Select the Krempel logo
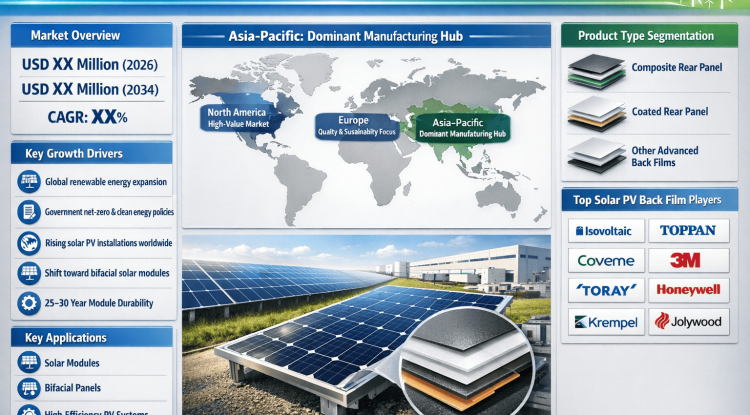Screen dimensions: 750x415 click(606, 322)
